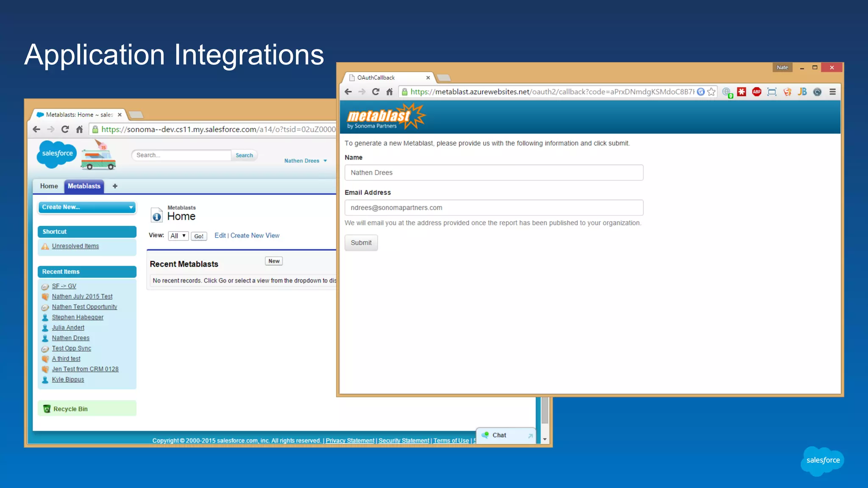The height and width of the screenshot is (488, 868).
Task: Open Stephen Habegger contact
Action: [x=78, y=317]
